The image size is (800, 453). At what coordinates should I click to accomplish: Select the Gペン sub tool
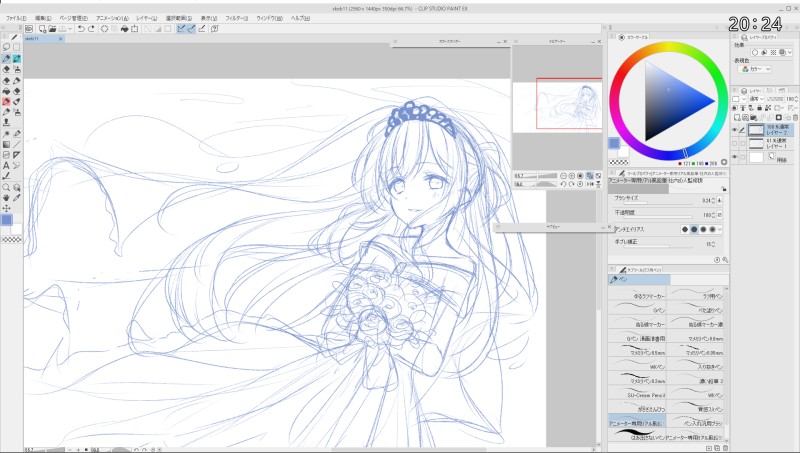point(637,310)
